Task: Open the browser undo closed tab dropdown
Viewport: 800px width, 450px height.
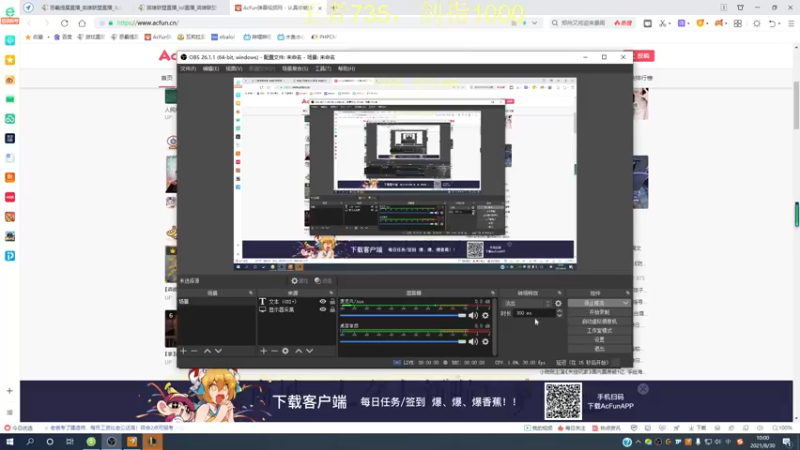Action: click(x=780, y=23)
